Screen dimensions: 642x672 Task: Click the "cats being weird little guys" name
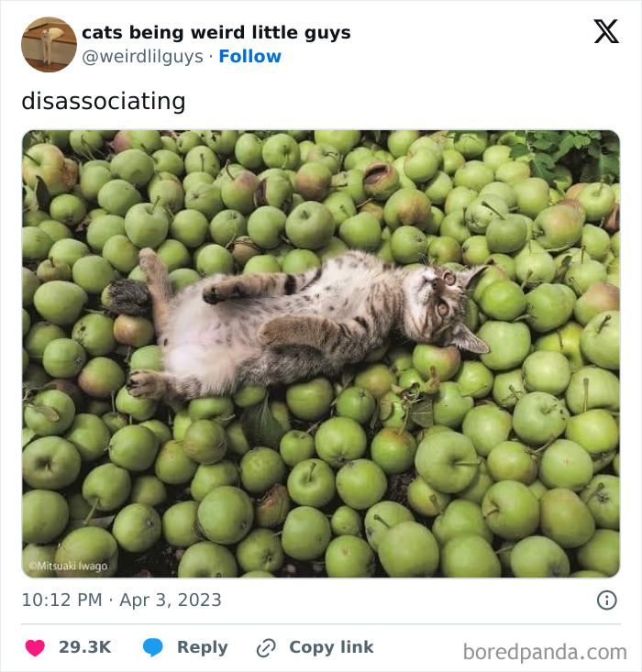(216, 32)
